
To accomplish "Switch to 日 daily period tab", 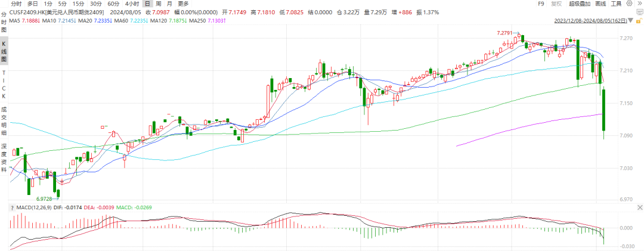I will pos(147,4).
